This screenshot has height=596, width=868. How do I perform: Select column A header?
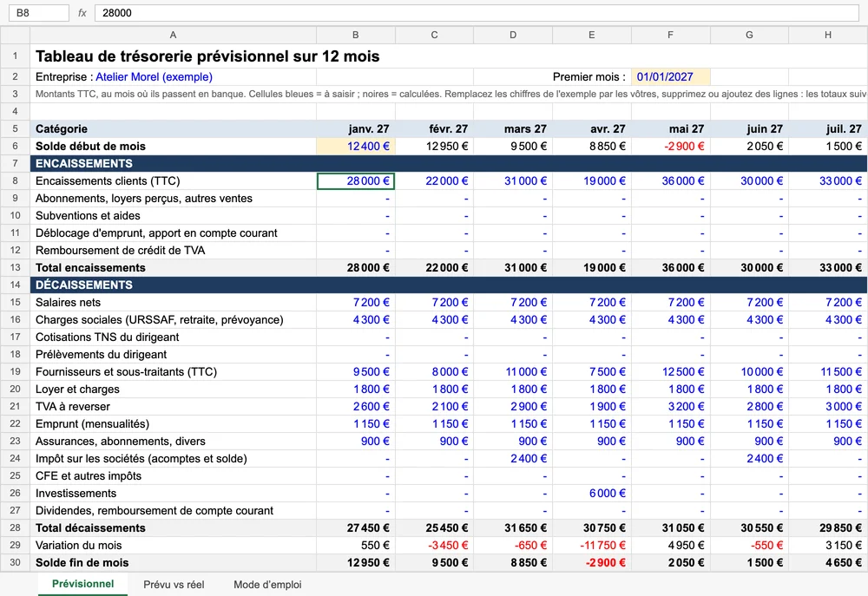[174, 35]
